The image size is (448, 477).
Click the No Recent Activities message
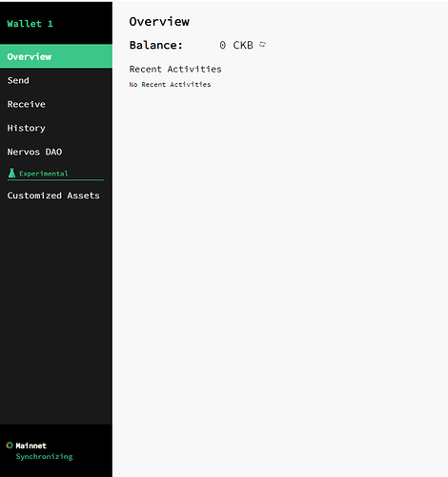pyautogui.click(x=170, y=85)
